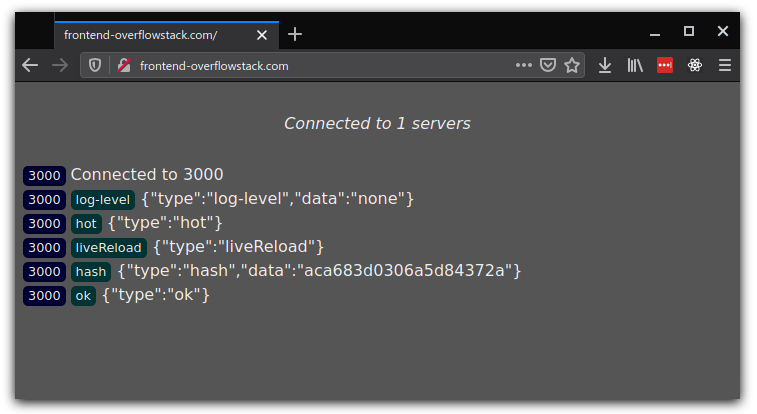Close the frontend-overflowstack.com tab
The image size is (757, 414).
click(262, 34)
